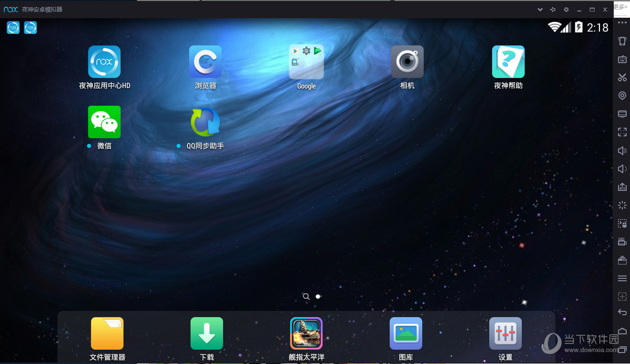The height and width of the screenshot is (364, 630).
Task: Toggle fullscreen mode from the sidebar
Action: (x=622, y=132)
